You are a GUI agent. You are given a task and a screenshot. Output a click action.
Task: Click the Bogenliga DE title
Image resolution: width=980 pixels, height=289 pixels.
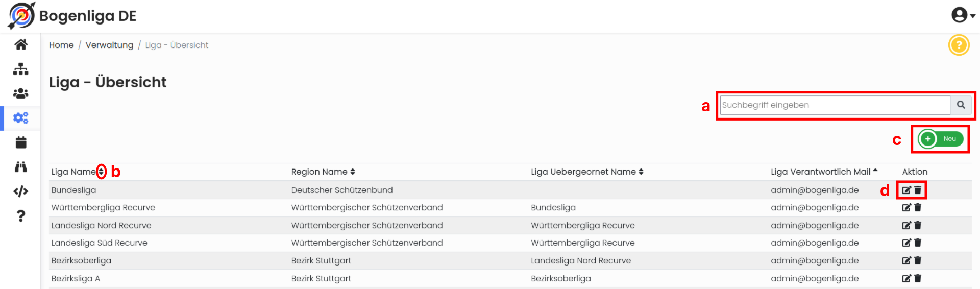(x=88, y=16)
